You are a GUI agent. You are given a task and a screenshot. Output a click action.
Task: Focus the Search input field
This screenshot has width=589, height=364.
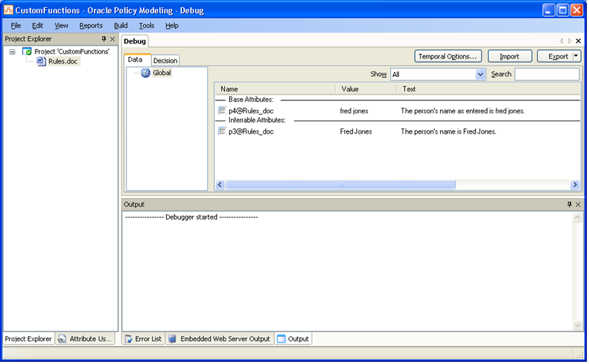pos(547,74)
